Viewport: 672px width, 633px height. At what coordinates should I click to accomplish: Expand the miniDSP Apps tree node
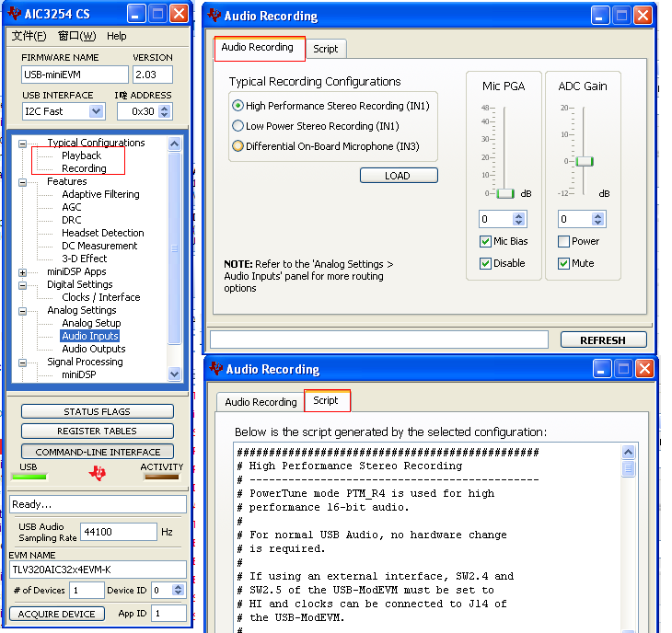click(x=22, y=272)
